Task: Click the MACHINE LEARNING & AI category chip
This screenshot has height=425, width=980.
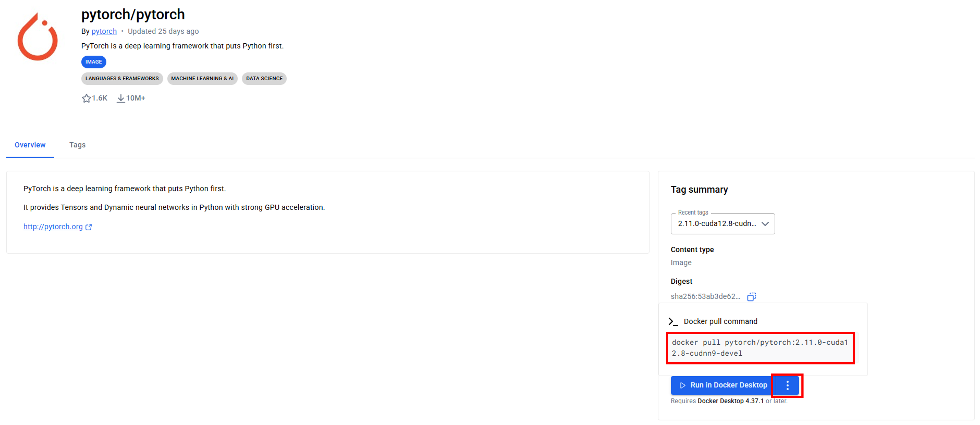Action: 202,79
